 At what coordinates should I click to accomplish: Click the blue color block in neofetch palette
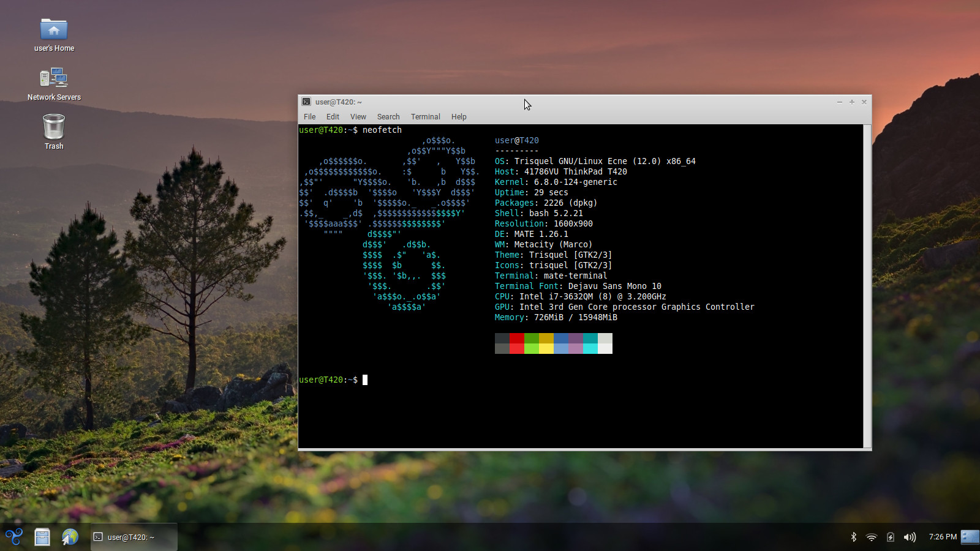(x=561, y=338)
